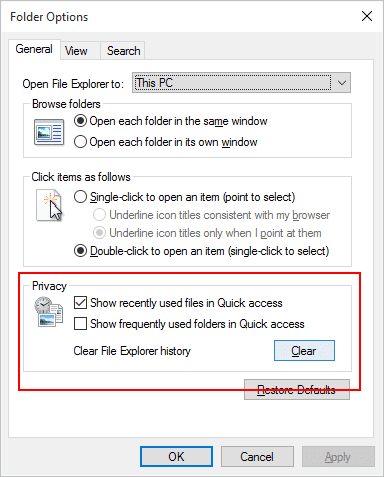
Task: Open the Search tab
Action: tap(123, 51)
